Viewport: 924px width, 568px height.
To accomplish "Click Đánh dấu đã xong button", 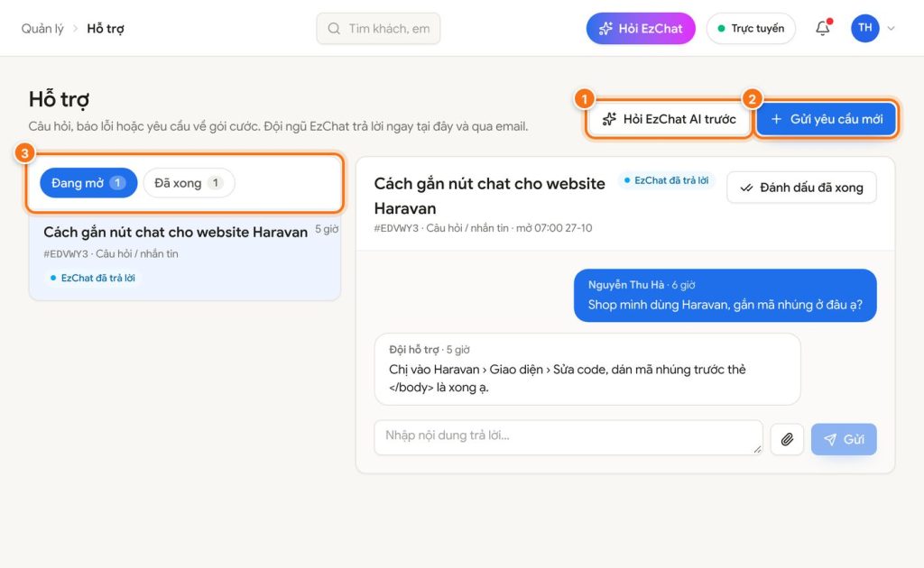I will tap(801, 188).
